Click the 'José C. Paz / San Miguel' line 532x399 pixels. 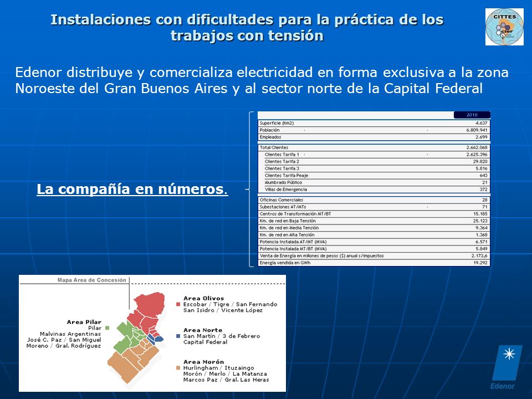64,340
